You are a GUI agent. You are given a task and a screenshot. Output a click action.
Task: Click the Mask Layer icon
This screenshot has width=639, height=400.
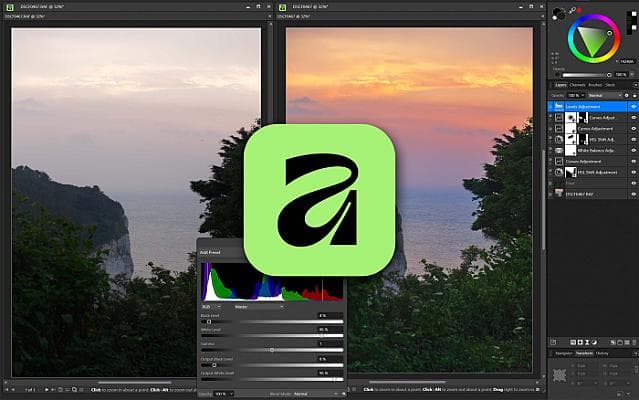coord(580,343)
